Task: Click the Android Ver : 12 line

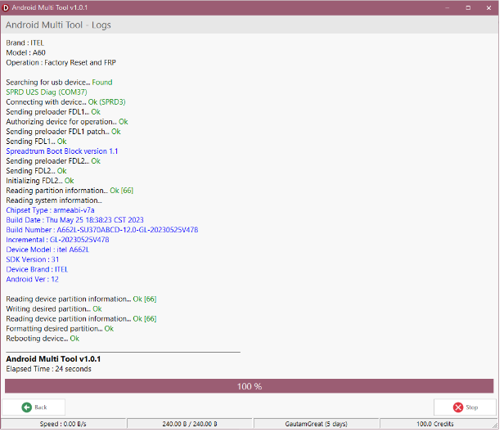Action: pos(33,281)
